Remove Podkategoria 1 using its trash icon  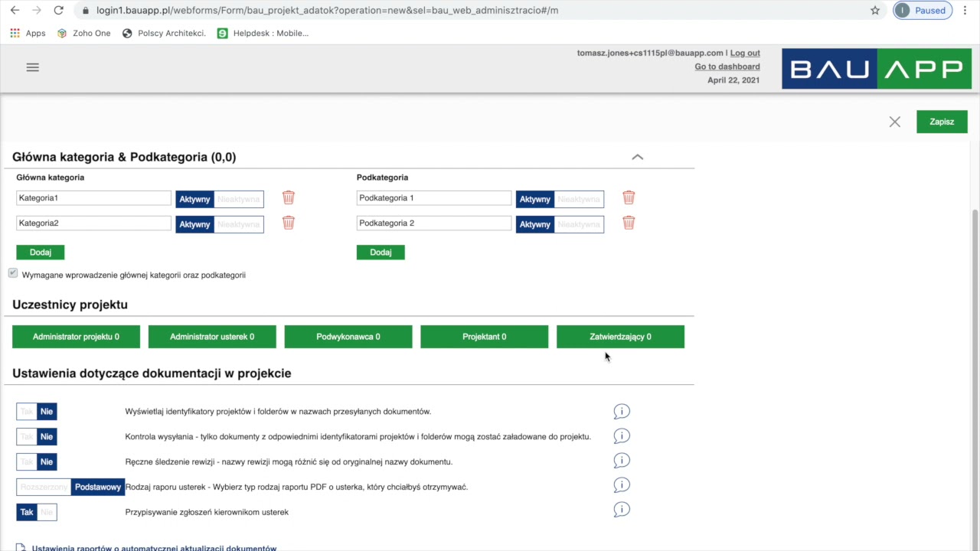629,197
